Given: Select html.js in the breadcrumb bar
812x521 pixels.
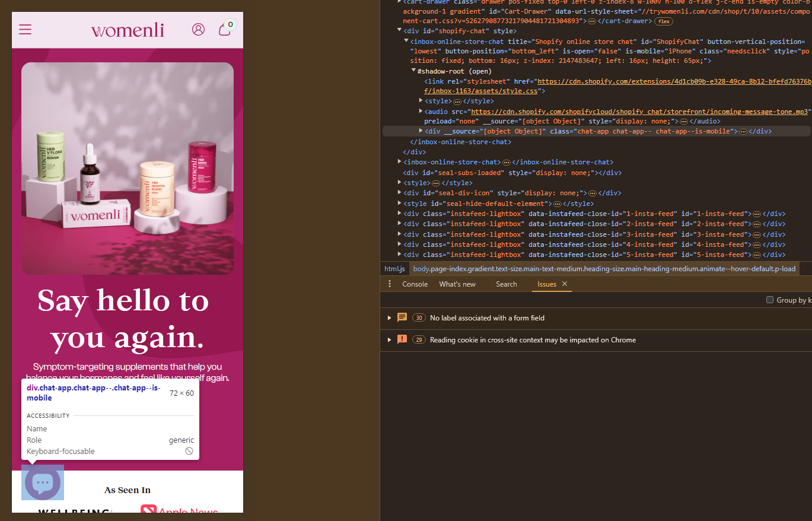Looking at the screenshot, I should click(x=394, y=269).
